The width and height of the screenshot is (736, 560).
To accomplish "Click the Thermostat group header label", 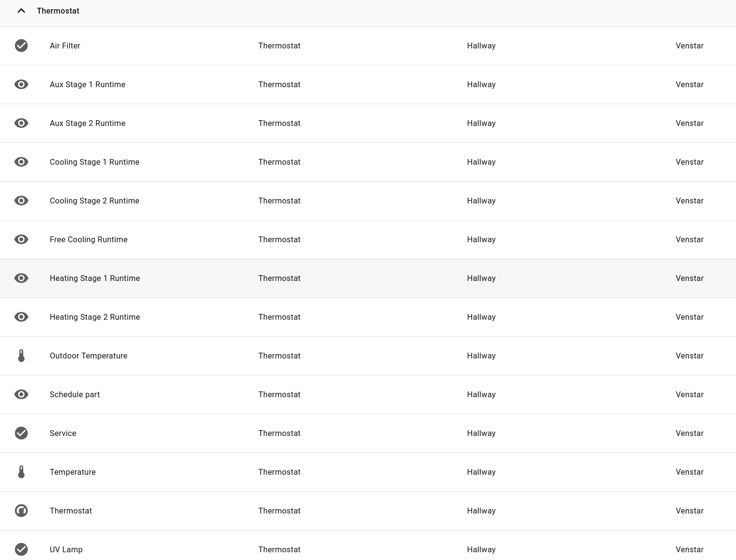I will [58, 11].
